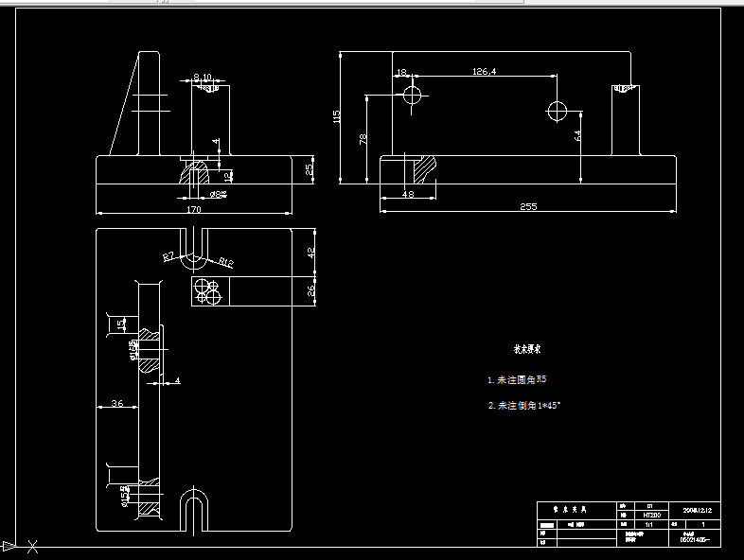Click the 126,4 dimension text

click(484, 72)
